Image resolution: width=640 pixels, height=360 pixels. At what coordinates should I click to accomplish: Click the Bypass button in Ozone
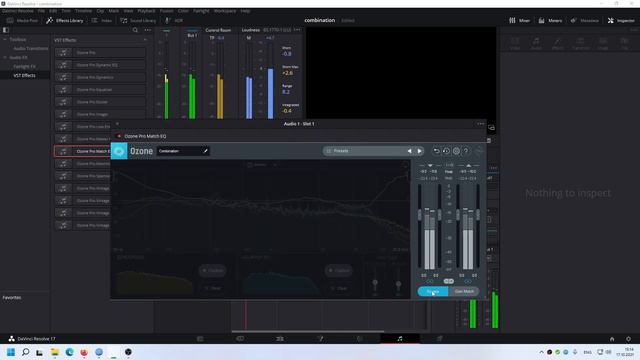(x=433, y=291)
